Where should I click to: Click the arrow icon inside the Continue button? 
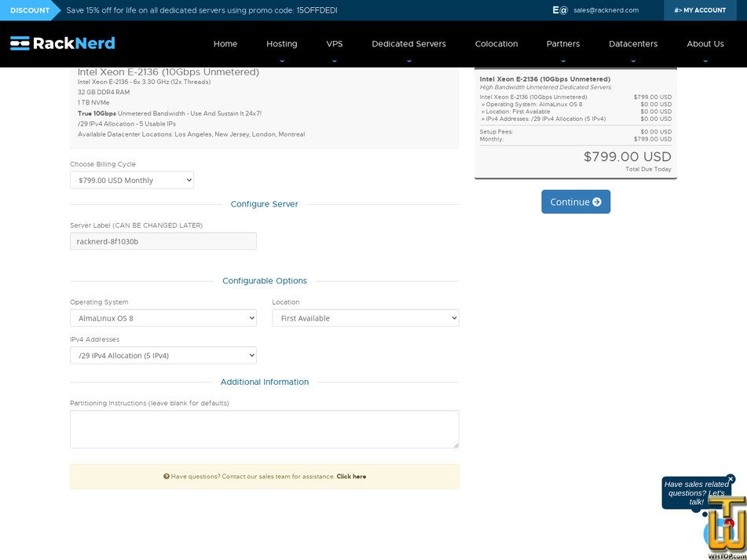point(596,202)
